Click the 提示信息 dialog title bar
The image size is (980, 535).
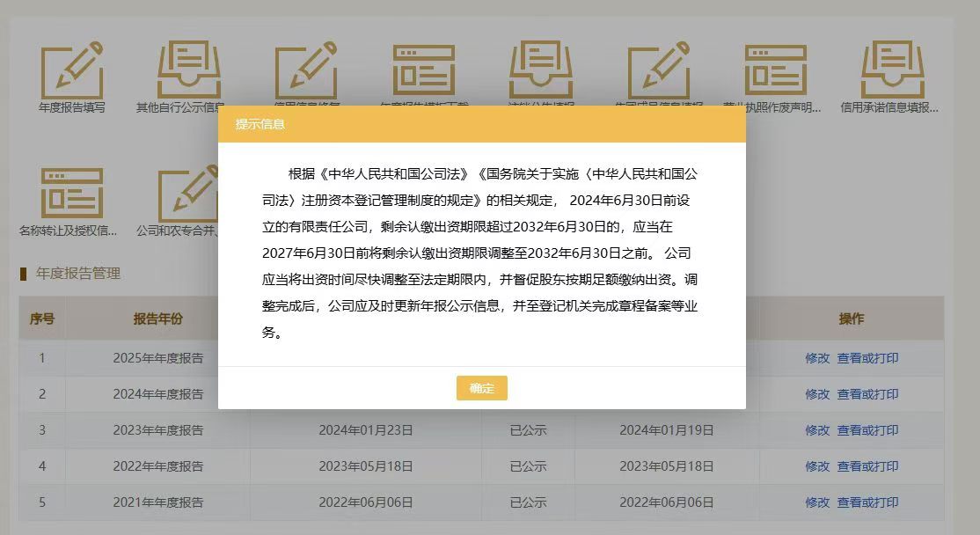[x=482, y=124]
